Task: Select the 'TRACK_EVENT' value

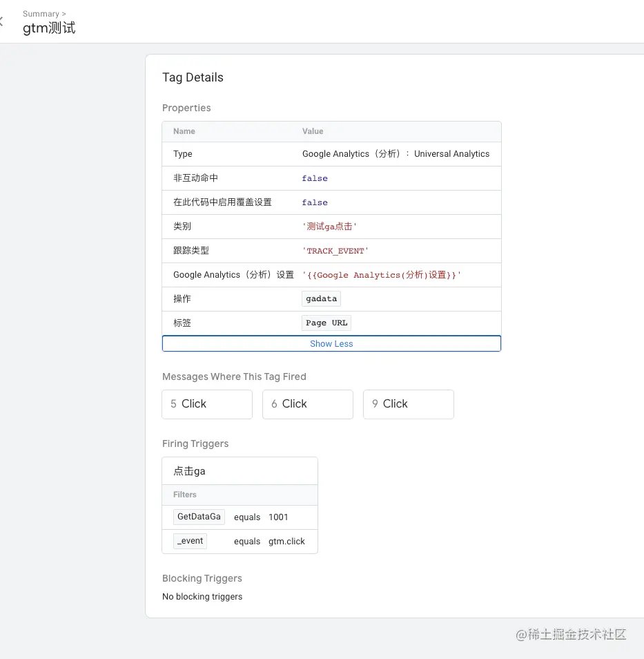Action: pos(335,251)
